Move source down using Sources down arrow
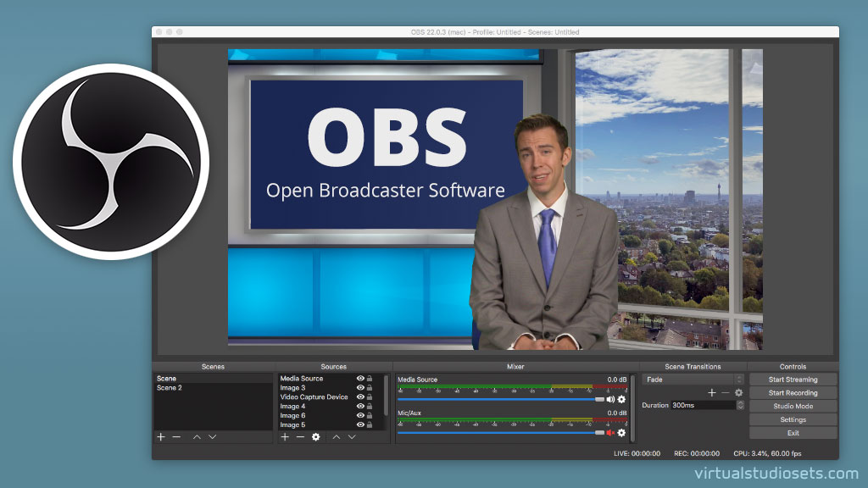The height and width of the screenshot is (488, 868). click(x=352, y=437)
